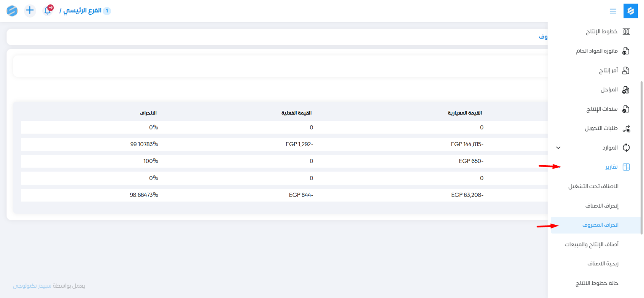This screenshot has width=644, height=298.
Task: Click the EGP 144,815- standard value
Action: 467,144
